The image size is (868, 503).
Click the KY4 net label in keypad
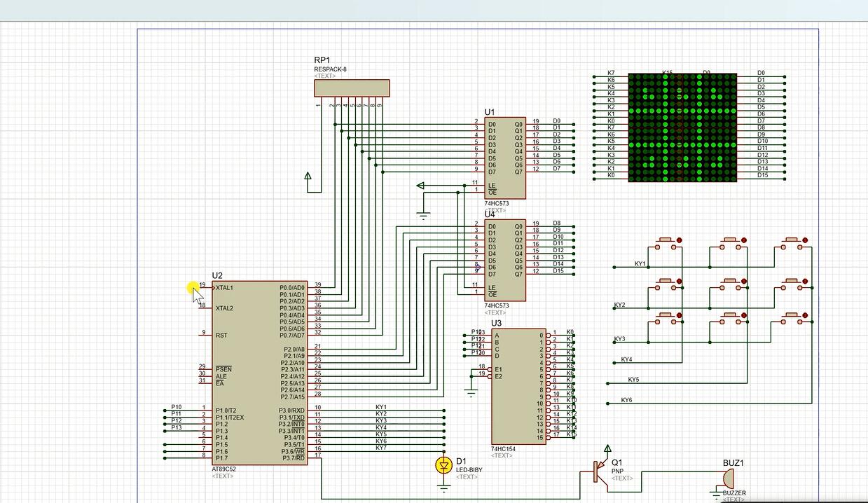point(626,359)
